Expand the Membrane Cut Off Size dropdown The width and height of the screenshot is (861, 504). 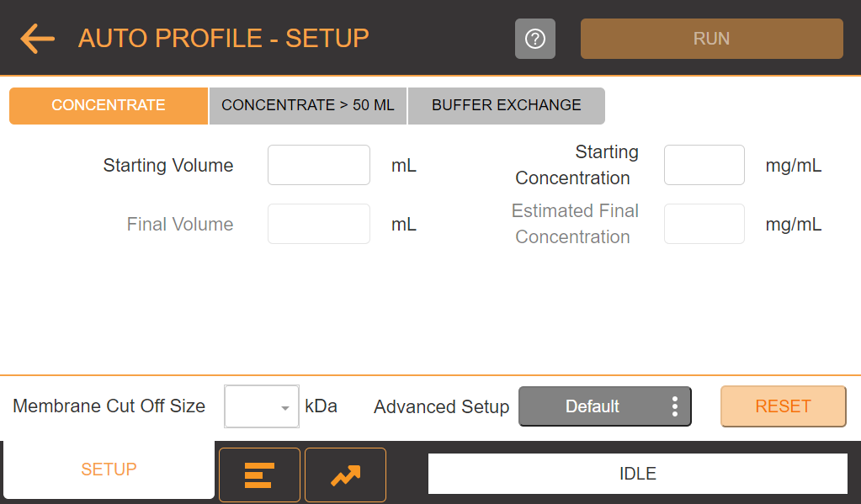pos(262,406)
